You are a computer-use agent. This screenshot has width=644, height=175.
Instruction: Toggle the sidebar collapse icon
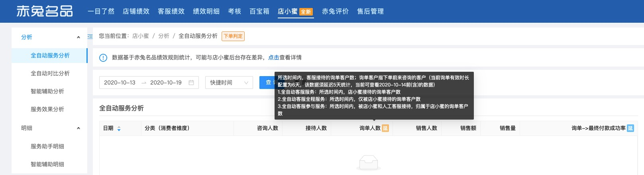click(90, 36)
